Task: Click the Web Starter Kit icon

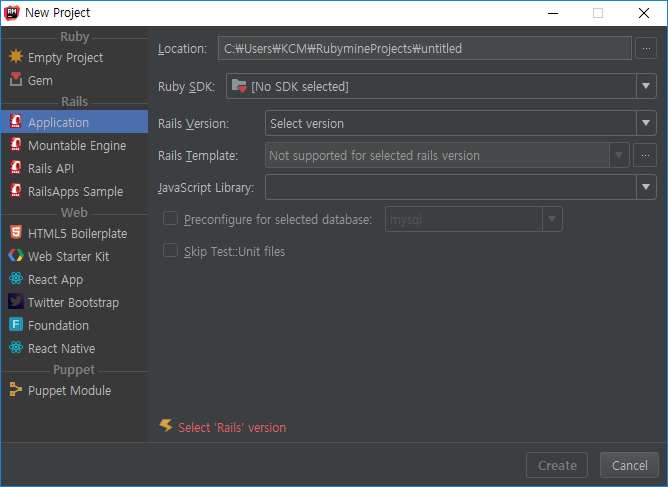Action: [16, 256]
